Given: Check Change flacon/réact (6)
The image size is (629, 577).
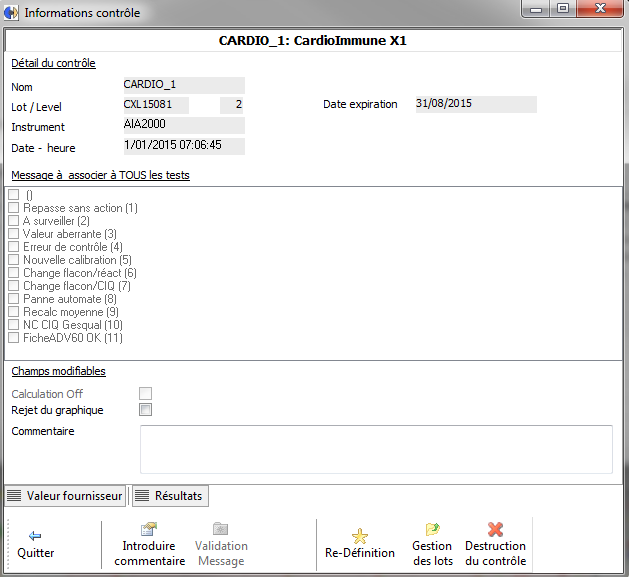Looking at the screenshot, I should coord(14,272).
